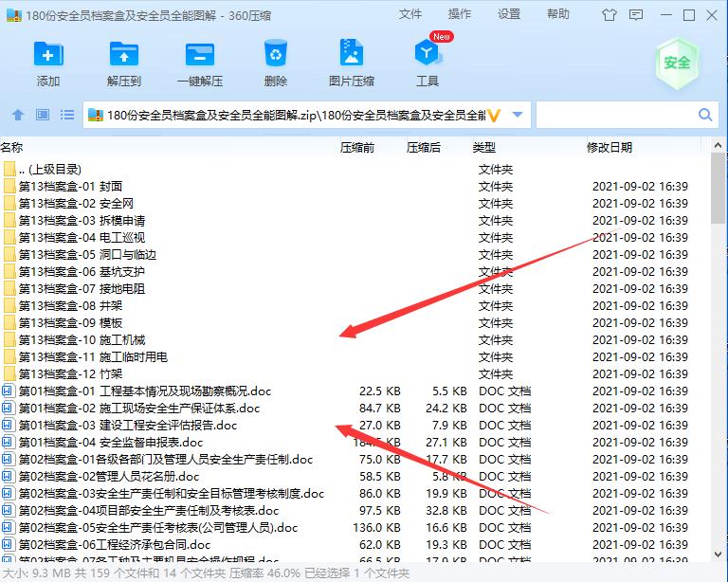The width and height of the screenshot is (728, 582).
Task: Click the 360压缩 app icon in title bar
Action: point(14,15)
